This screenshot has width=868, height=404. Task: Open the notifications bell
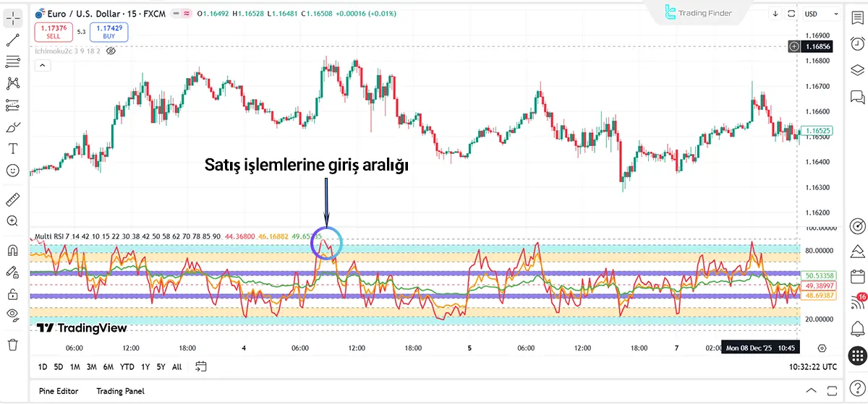(x=857, y=328)
